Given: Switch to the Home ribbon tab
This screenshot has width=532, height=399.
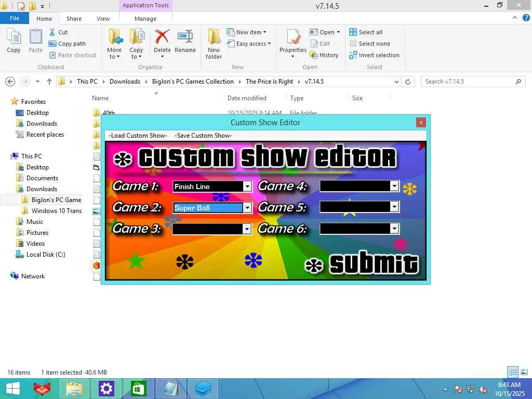Looking at the screenshot, I should [44, 19].
